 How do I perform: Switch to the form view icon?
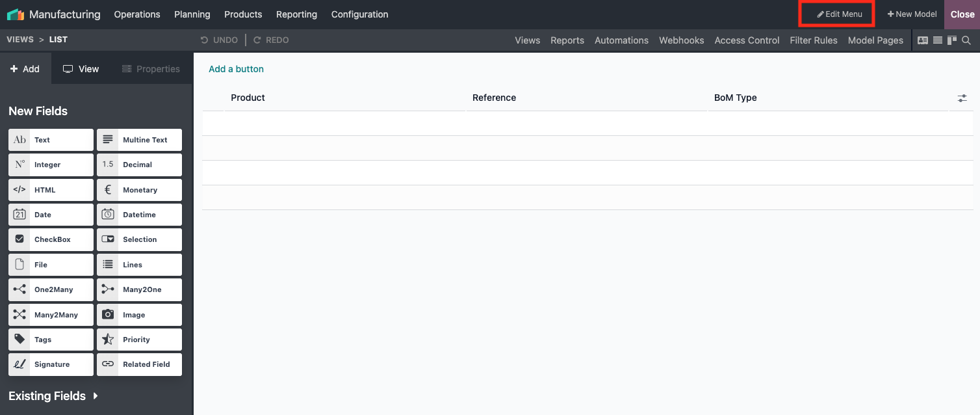click(923, 40)
